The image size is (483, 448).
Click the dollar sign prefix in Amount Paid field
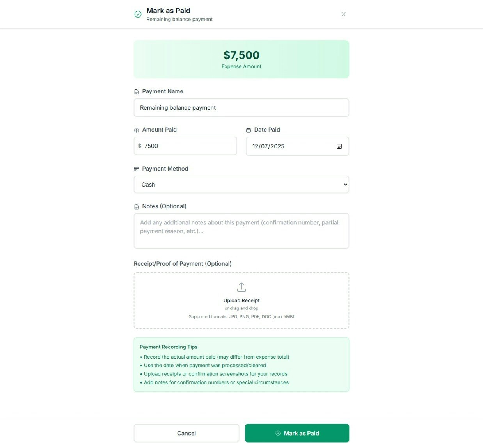coord(140,146)
